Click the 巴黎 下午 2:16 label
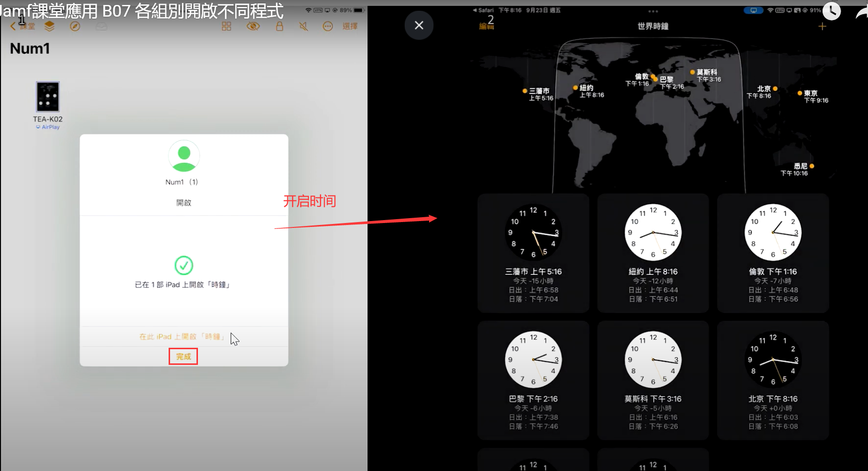Image resolution: width=868 pixels, height=471 pixels. coord(533,399)
